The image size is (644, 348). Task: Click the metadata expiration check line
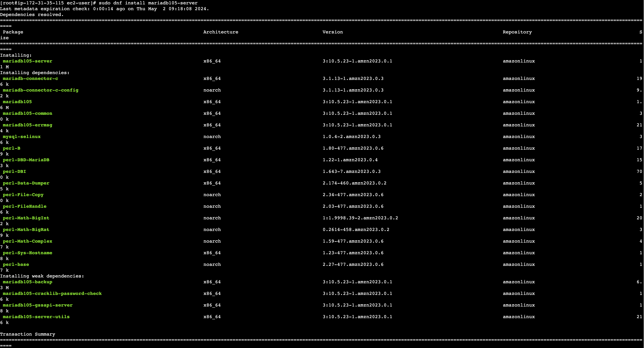coord(104,9)
